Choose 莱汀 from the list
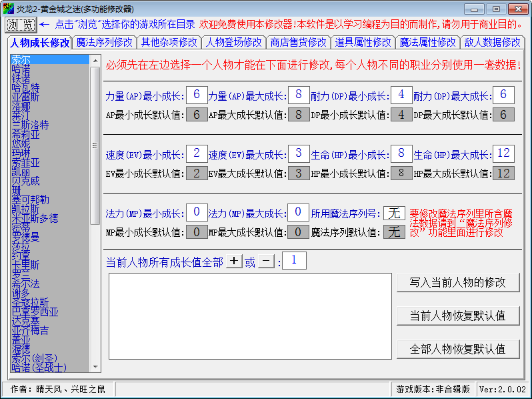532x399 pixels. 50,116
